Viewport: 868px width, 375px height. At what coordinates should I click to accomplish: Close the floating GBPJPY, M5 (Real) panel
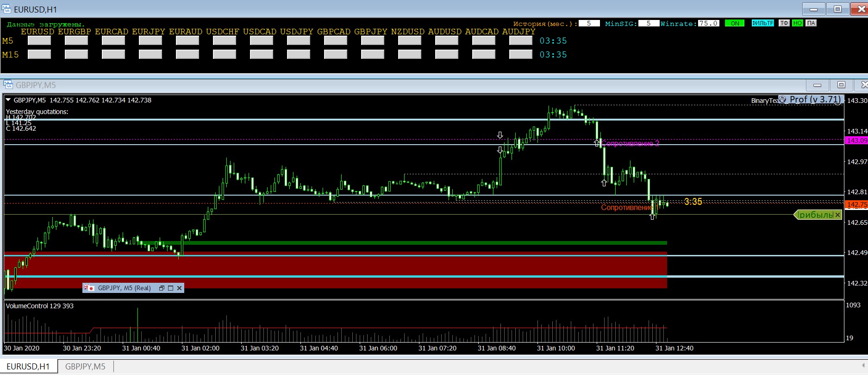click(x=180, y=288)
